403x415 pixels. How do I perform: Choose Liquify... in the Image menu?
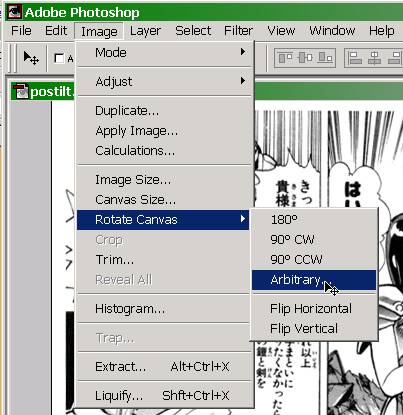pyautogui.click(x=163, y=396)
